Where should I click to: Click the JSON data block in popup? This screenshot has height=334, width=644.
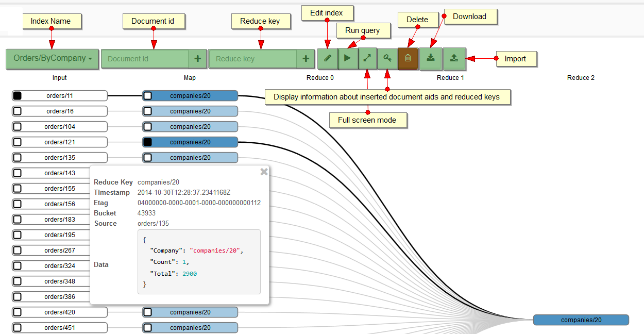pyautogui.click(x=199, y=262)
